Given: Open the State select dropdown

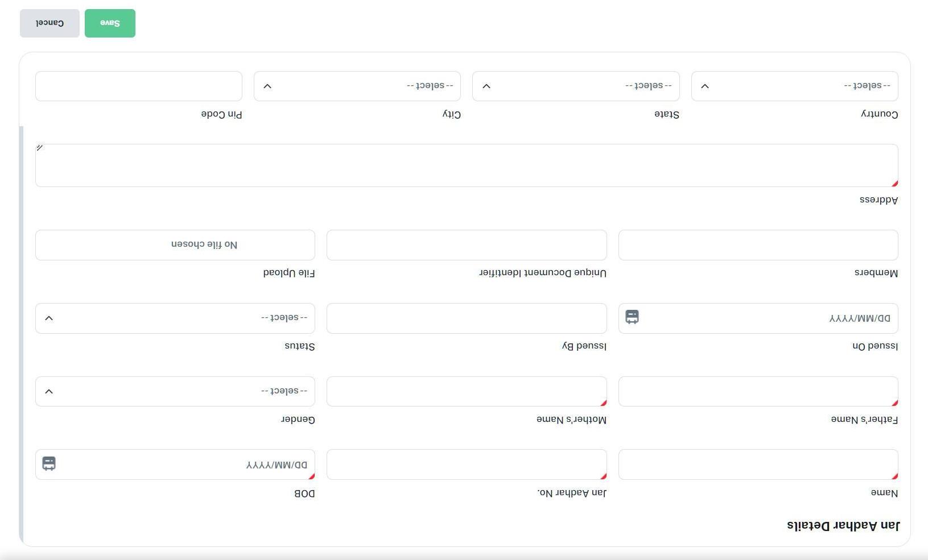Looking at the screenshot, I should [576, 86].
